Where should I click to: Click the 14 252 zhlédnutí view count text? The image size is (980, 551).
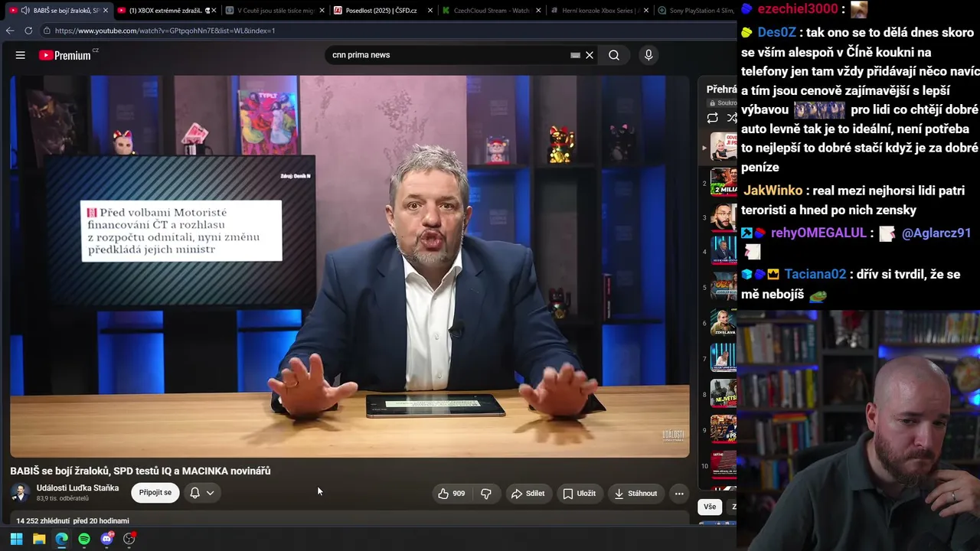pos(42,521)
